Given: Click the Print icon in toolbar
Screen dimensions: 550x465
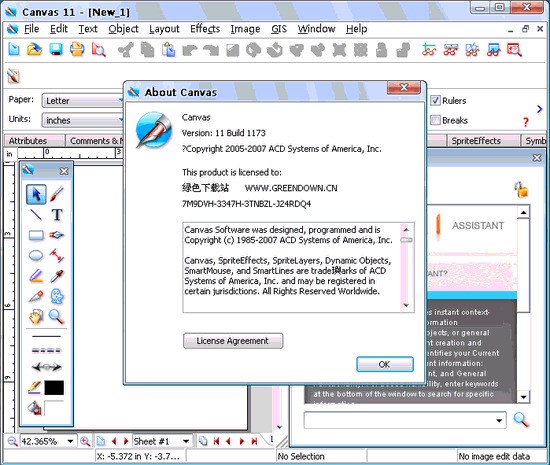Looking at the screenshot, I should 77,49.
